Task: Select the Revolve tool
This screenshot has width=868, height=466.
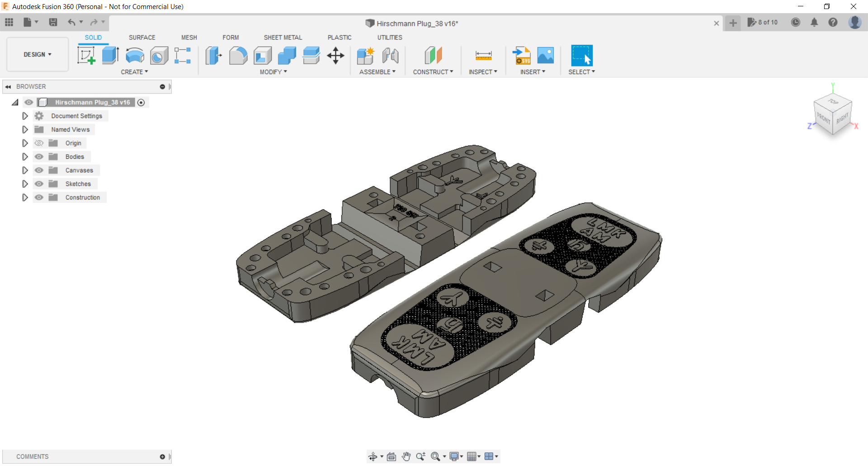Action: [x=135, y=56]
